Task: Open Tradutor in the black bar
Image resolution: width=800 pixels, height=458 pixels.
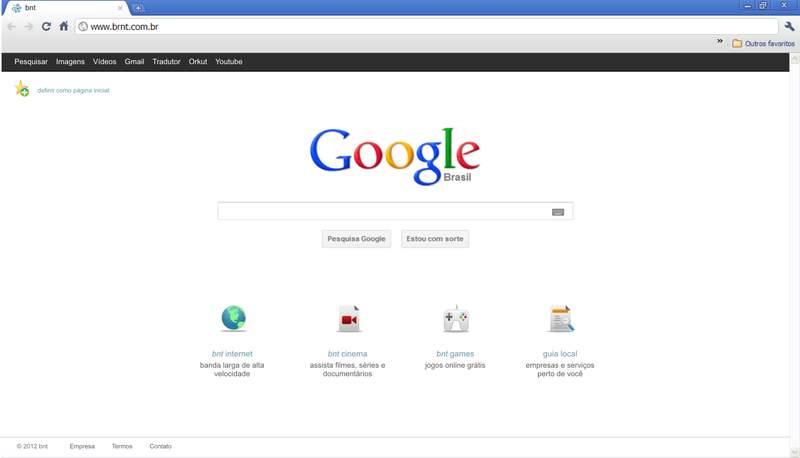Action: coord(166,62)
